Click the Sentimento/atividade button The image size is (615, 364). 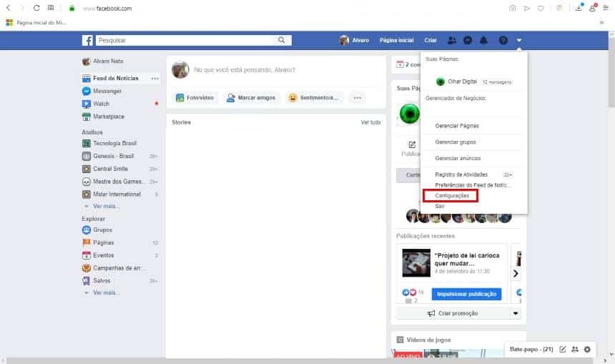pyautogui.click(x=314, y=98)
